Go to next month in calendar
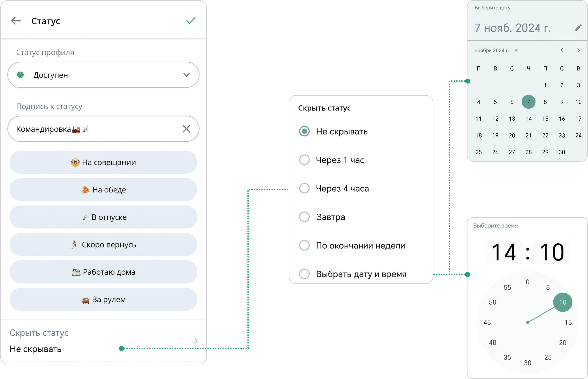Viewport: 588px width, 379px height. click(x=578, y=50)
